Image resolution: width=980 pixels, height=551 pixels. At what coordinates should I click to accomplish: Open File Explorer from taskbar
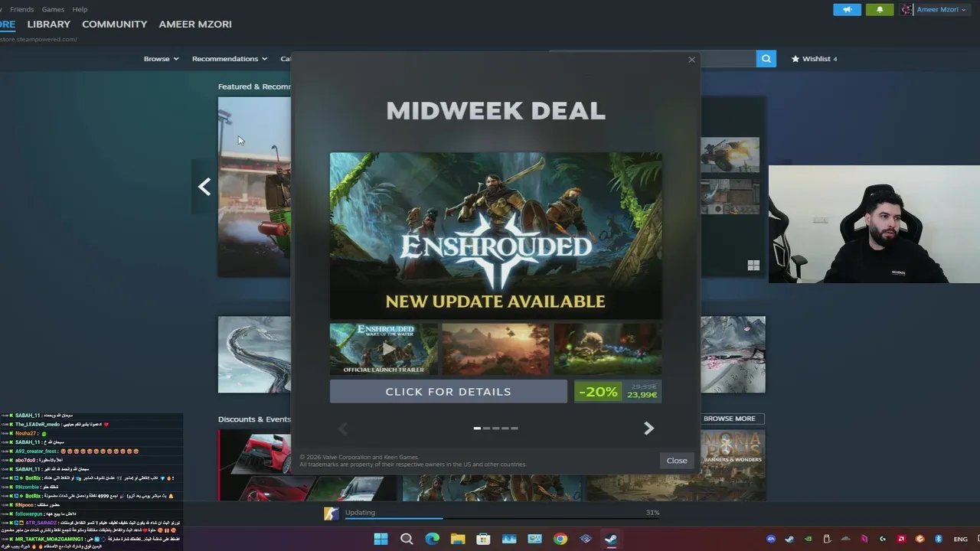tap(458, 539)
